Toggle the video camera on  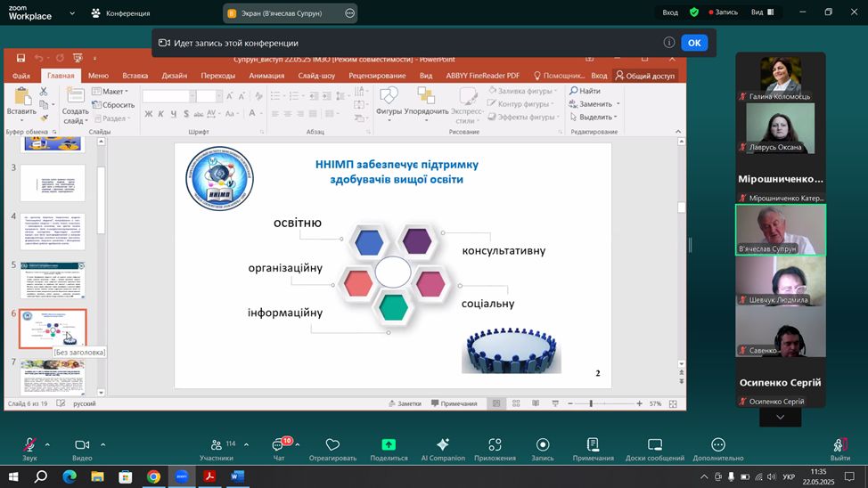pos(82,445)
